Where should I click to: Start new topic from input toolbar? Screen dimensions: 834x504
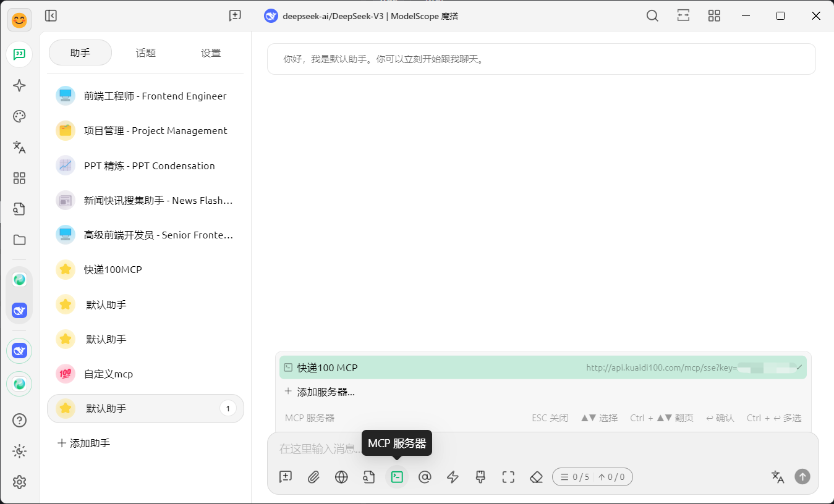pos(286,477)
